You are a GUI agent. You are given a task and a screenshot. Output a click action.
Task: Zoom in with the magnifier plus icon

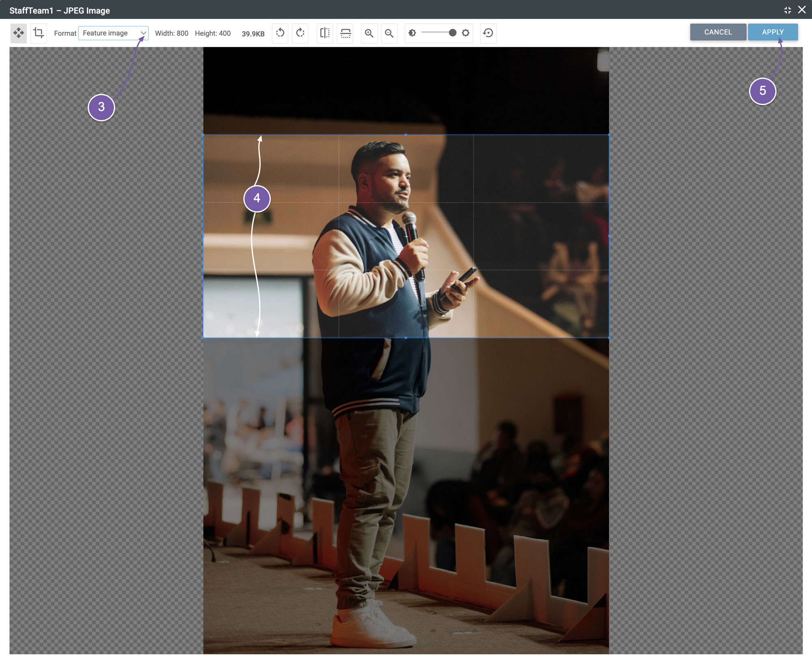coord(369,33)
